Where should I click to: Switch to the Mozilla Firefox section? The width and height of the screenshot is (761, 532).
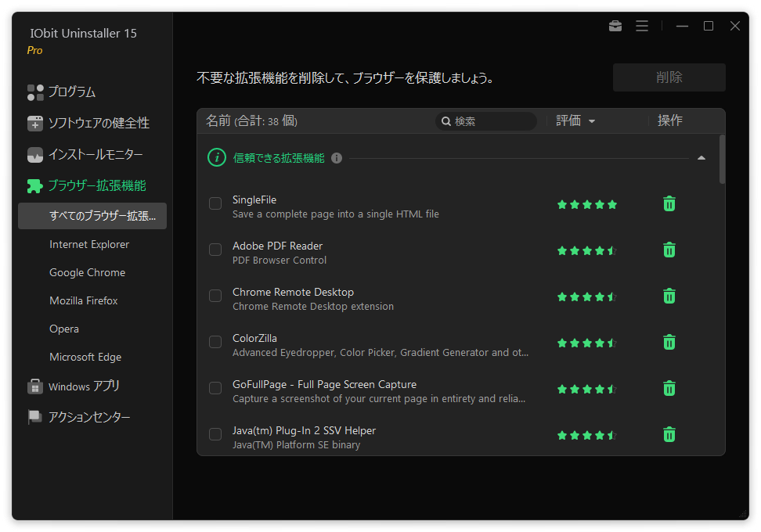[84, 301]
